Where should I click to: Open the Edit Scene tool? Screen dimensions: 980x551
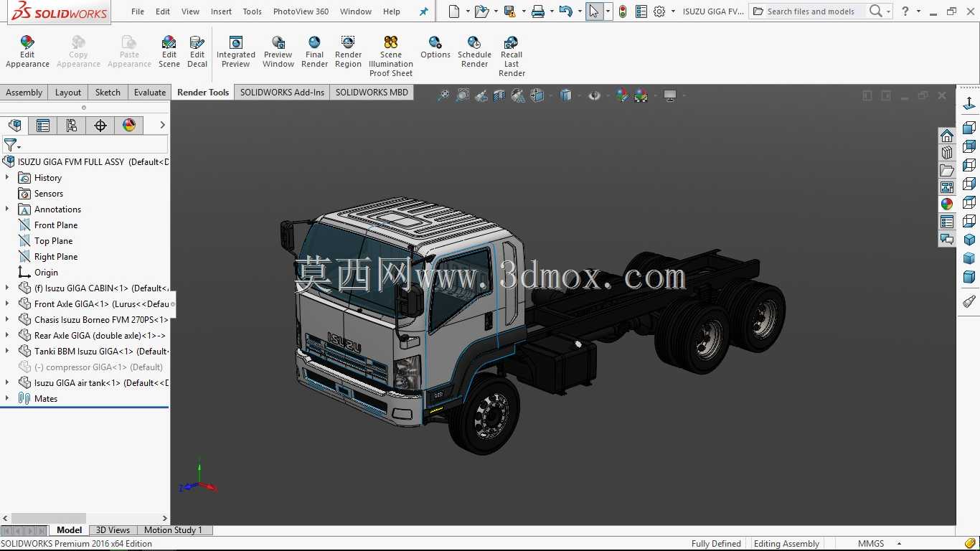[x=169, y=52]
